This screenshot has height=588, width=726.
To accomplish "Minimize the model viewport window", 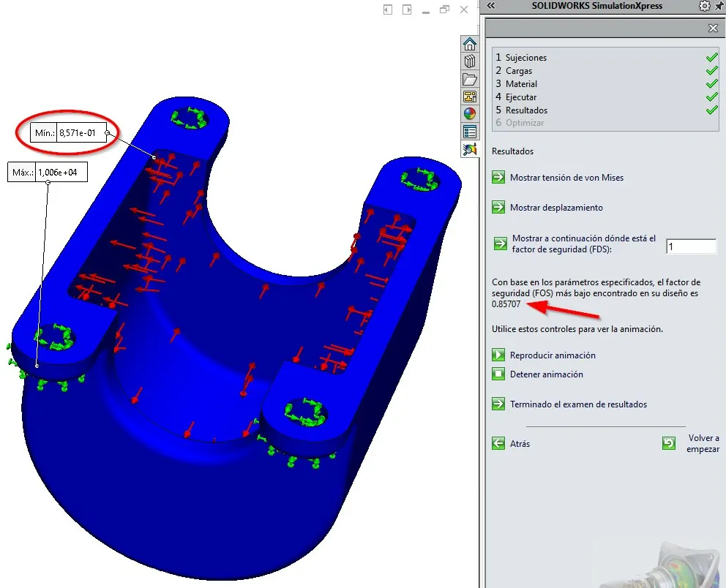I will pos(426,11).
